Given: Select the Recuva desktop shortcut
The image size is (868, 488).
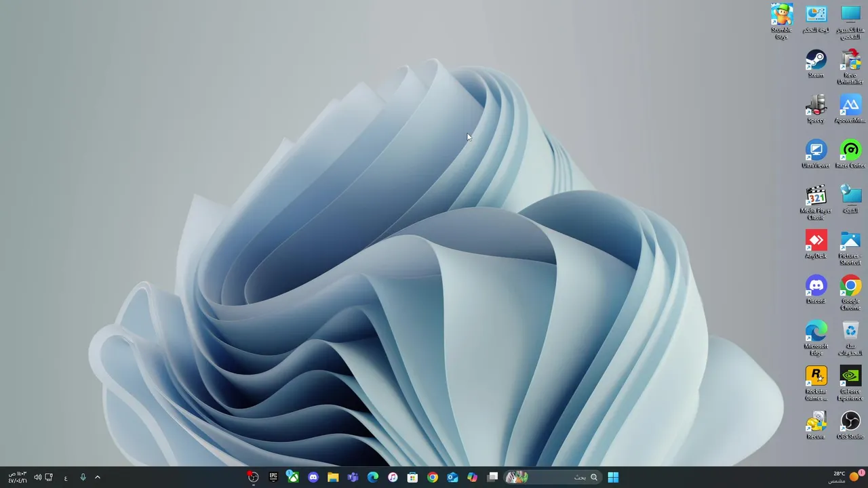Looking at the screenshot, I should click(816, 425).
